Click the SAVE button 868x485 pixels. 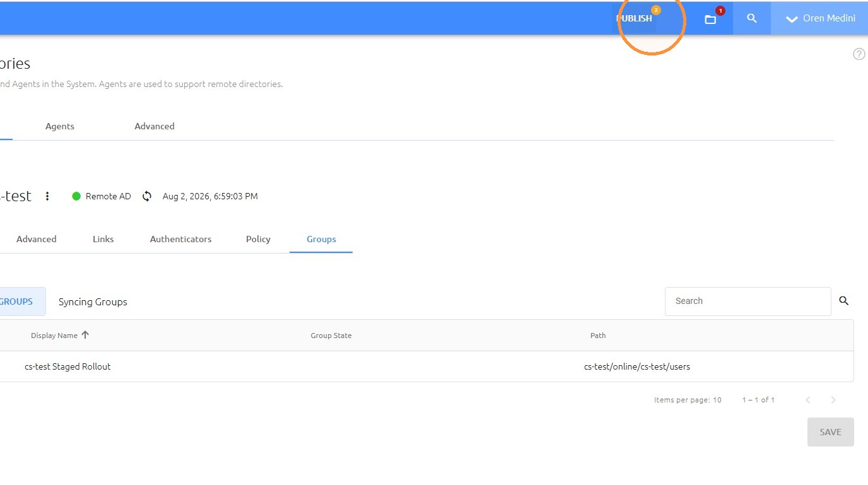tap(830, 432)
